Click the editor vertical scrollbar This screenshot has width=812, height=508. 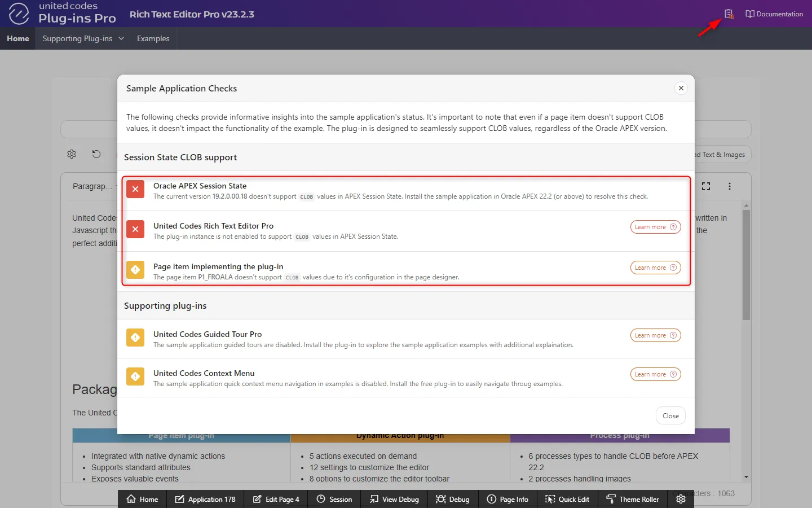point(746,265)
